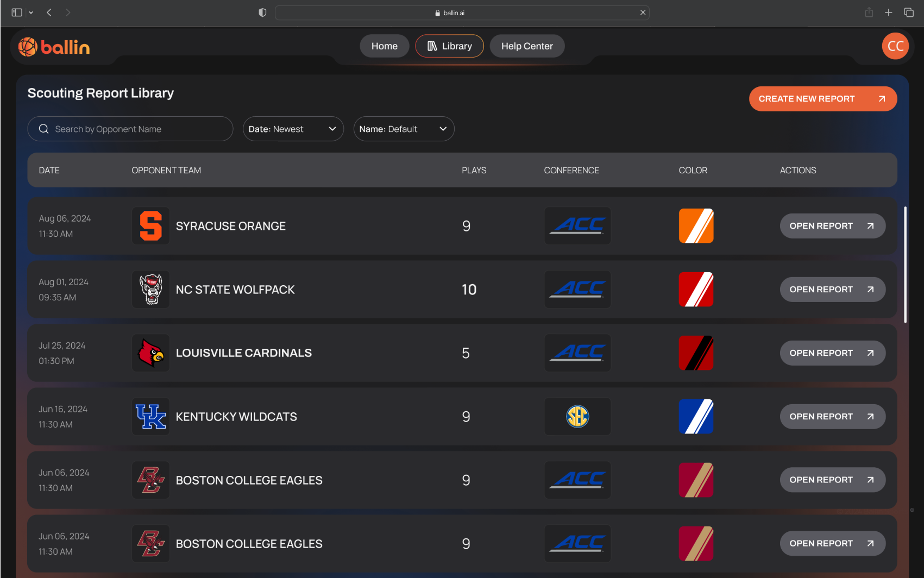Click the Jul 25, 2024 date cell
The image size is (924, 578).
(62, 353)
